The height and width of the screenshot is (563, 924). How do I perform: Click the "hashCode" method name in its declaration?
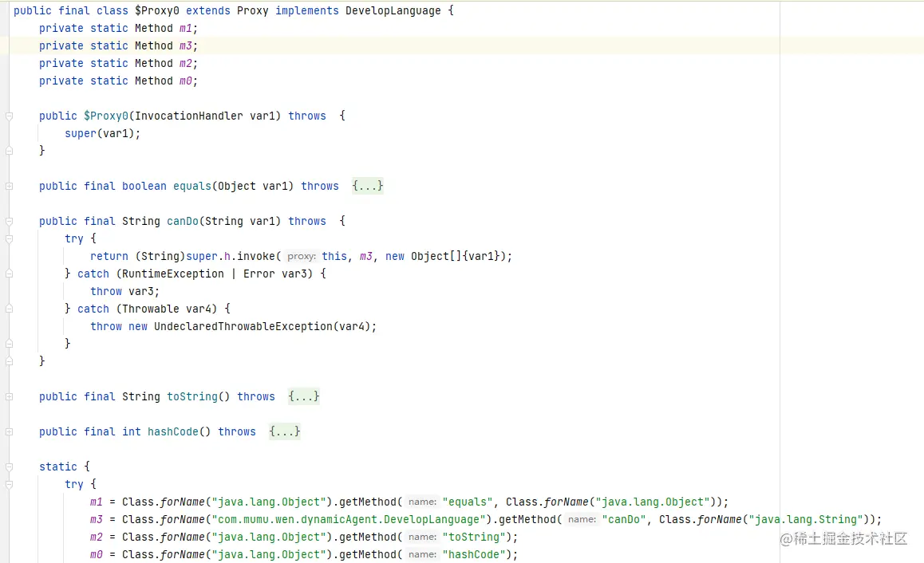coord(173,431)
